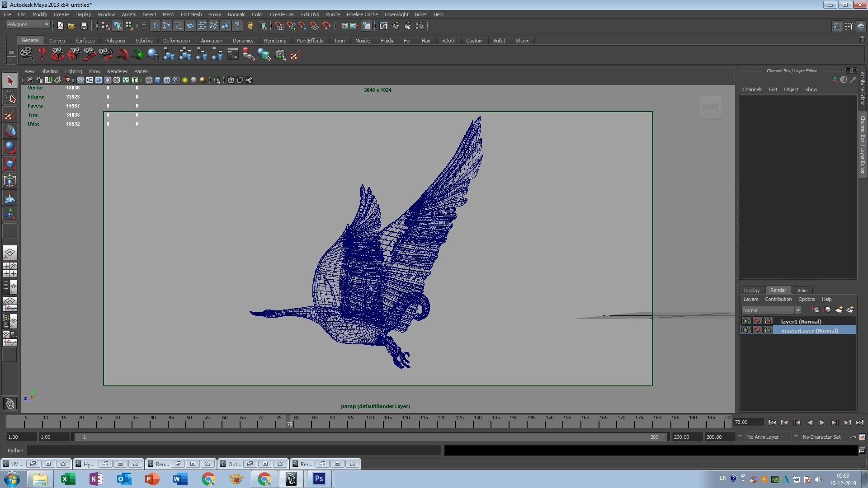The image size is (868, 488).
Task: Expand the selection mask menu arrow
Action: click(144, 26)
